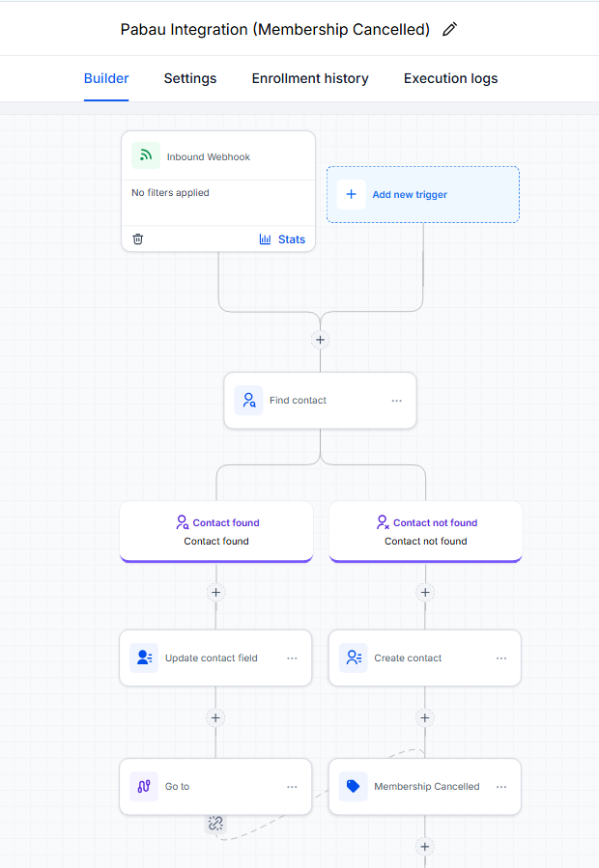
Task: Select the Update contact field action icon
Action: (144, 658)
